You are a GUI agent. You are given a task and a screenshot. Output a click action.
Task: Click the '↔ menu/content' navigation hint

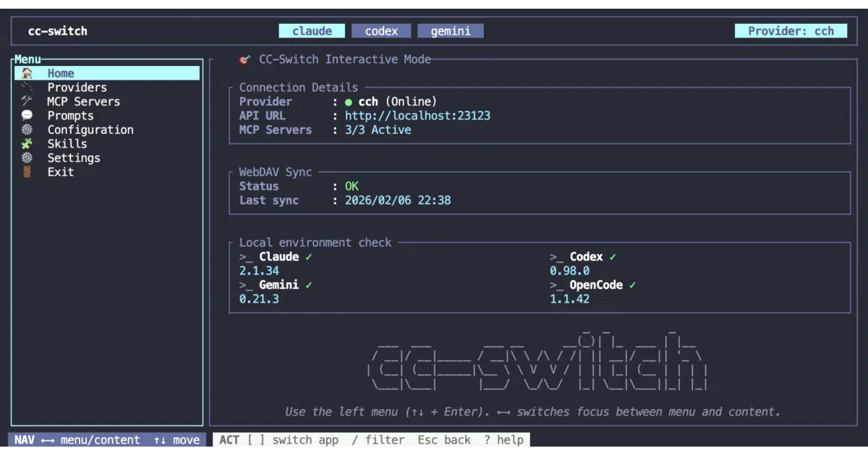tap(90, 440)
